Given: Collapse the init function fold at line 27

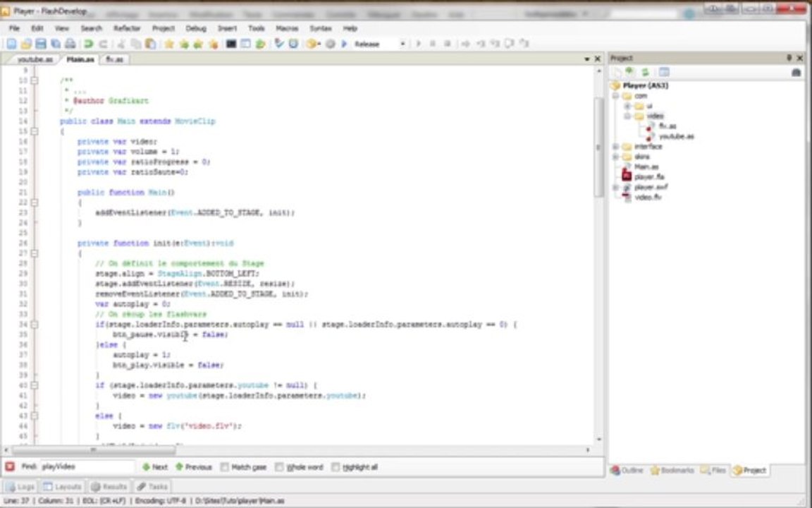Looking at the screenshot, I should pos(34,253).
